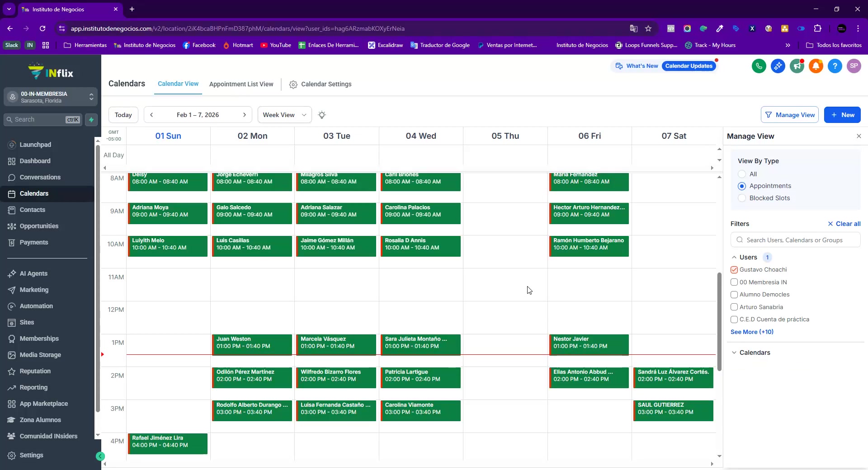Click the lightbulb icon beside Week View
Screen dimensions: 868x470
coord(322,115)
